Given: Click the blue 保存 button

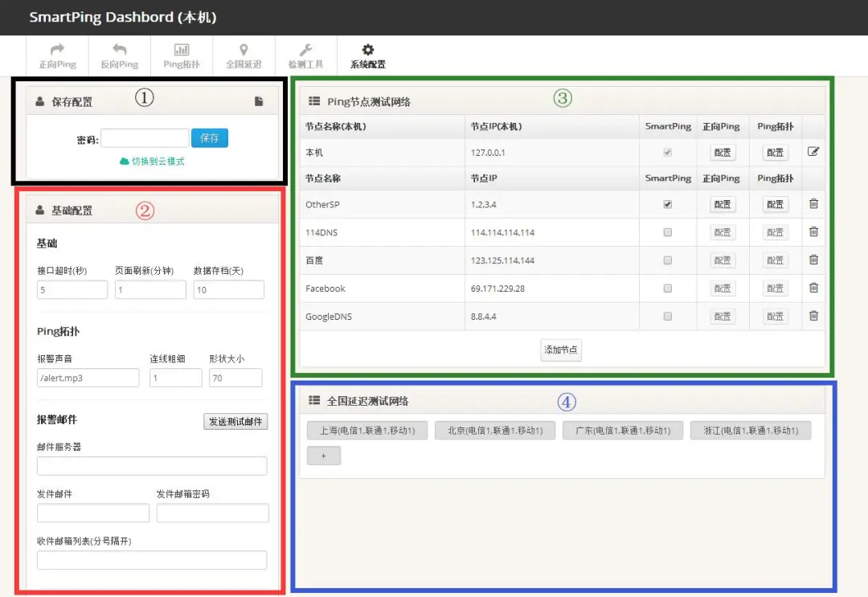Looking at the screenshot, I should coord(210,137).
